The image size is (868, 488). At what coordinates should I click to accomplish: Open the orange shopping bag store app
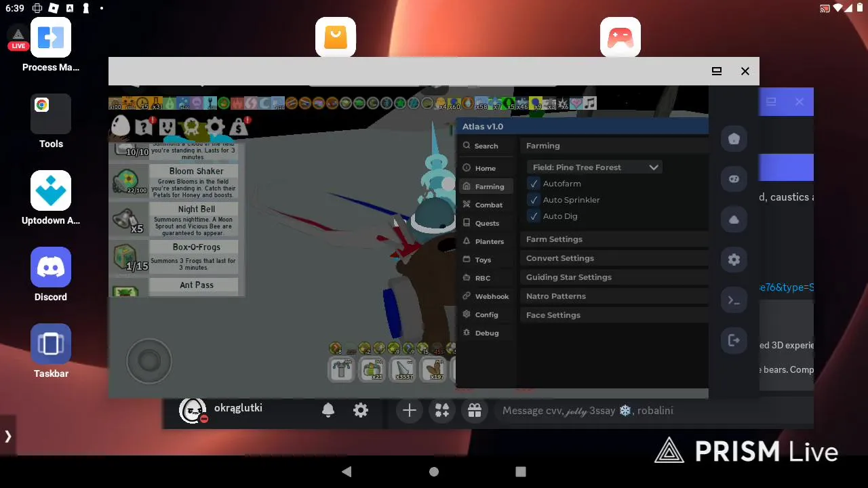(x=336, y=37)
